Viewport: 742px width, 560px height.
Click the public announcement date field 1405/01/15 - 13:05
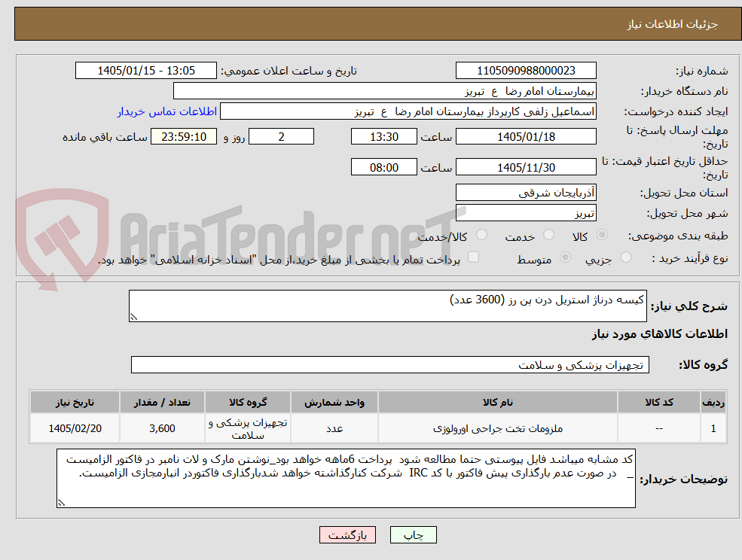tap(145, 71)
